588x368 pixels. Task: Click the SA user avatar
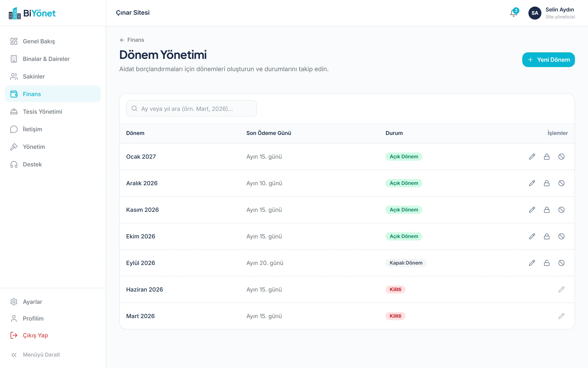click(535, 13)
